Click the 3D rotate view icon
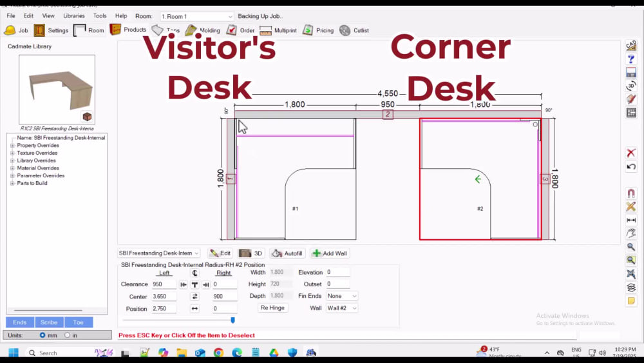Screen dimensions: 644x363 coord(631,86)
